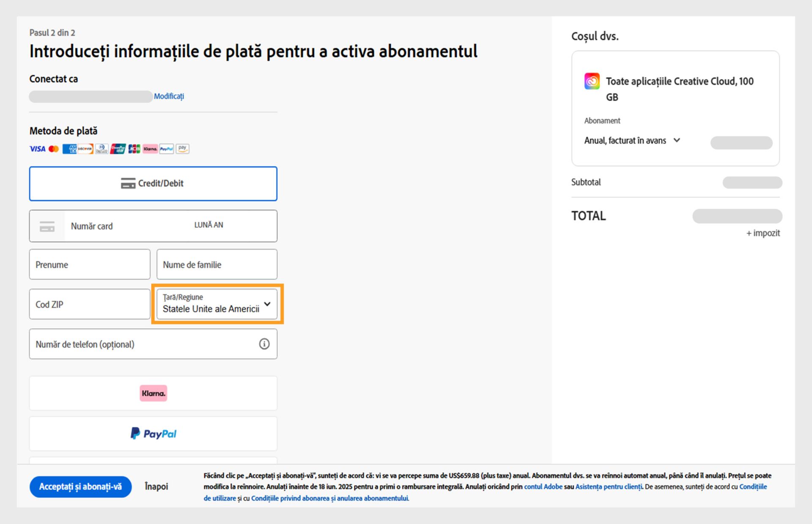Open the contul Adobe link
This screenshot has width=812, height=524.
pos(543,487)
